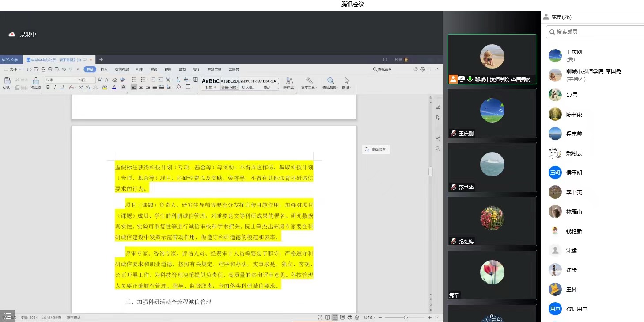Click the Print icon in quick access bar
The image size is (644, 322).
50,69
